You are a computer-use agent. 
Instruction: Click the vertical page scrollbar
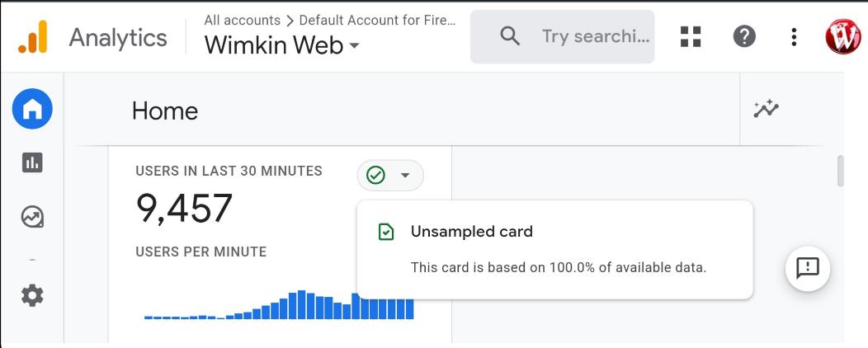(841, 172)
